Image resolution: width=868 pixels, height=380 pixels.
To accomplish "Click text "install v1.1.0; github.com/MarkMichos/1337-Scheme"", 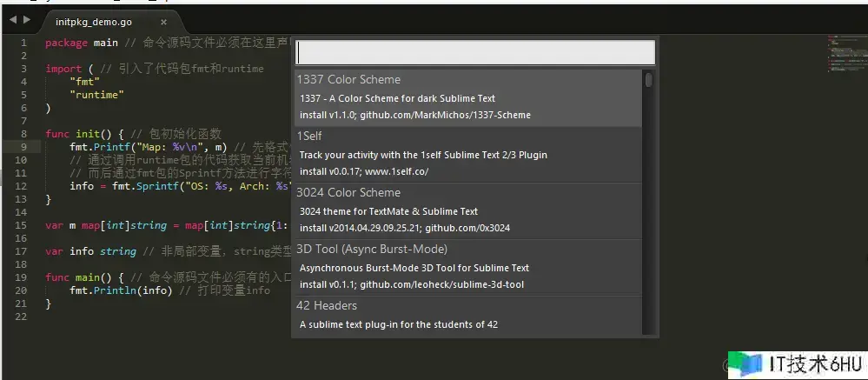I will point(415,116).
